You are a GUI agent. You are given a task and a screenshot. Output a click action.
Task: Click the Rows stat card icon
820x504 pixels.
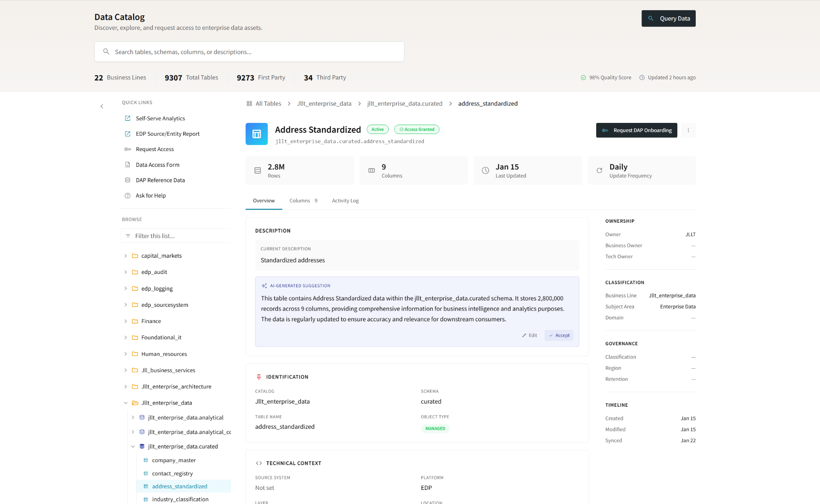pos(258,170)
